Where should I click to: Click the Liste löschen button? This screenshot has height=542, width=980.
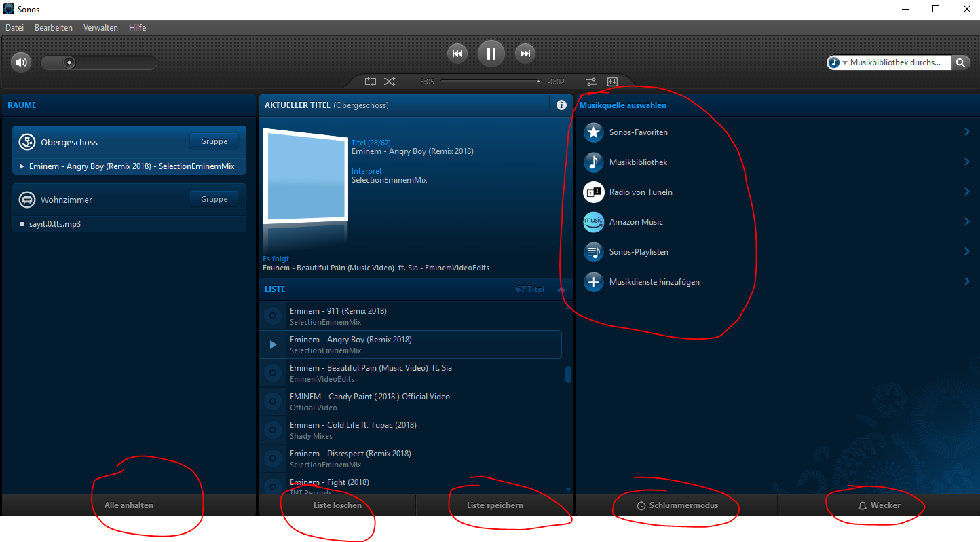point(337,505)
